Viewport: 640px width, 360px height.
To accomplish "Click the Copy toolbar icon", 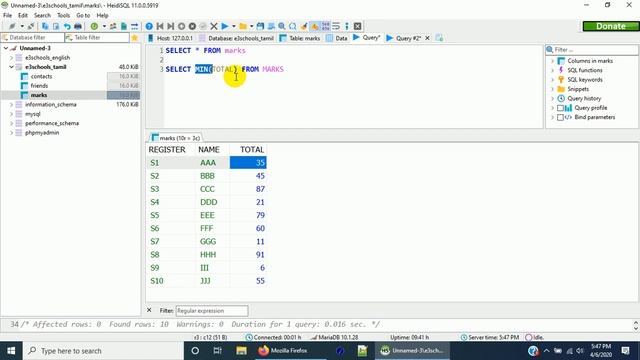I will click(45, 26).
